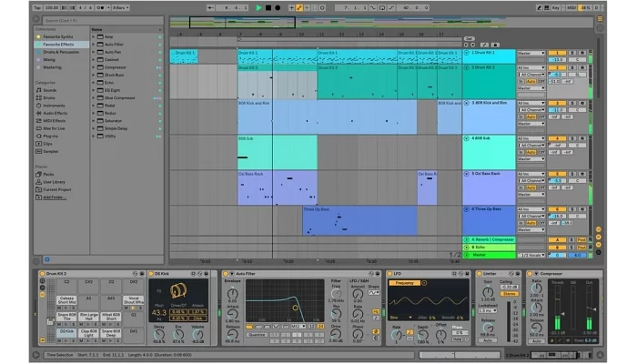Open the 1/2 Vocals master output dropdown

click(531, 255)
